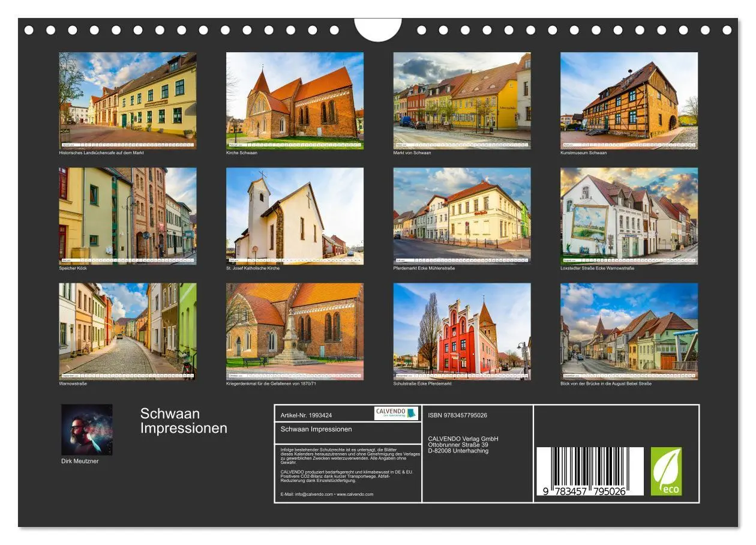This screenshot has width=756, height=545.
Task: Click the 'Artikel-Nr. 1993424' text
Action: (306, 415)
